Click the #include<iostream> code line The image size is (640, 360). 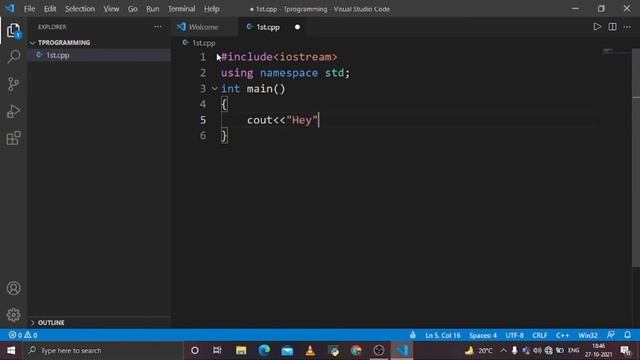[279, 57]
